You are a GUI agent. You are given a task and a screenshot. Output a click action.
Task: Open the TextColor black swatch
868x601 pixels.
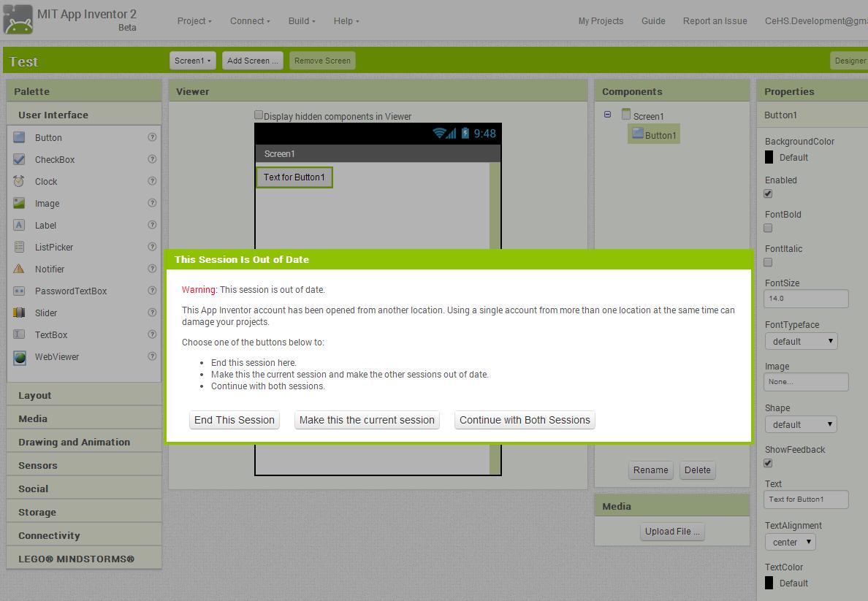(x=769, y=583)
